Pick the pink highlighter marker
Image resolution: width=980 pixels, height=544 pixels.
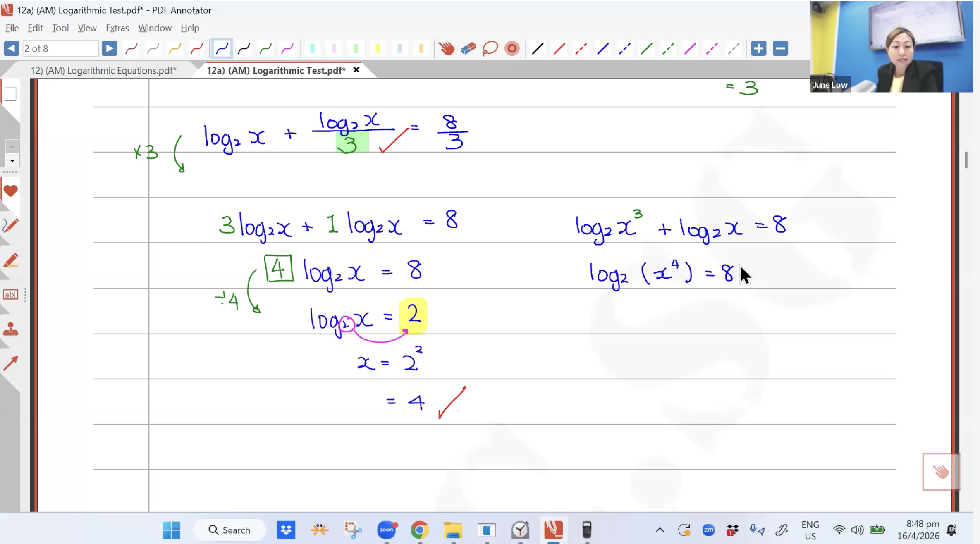pyautogui.click(x=334, y=49)
